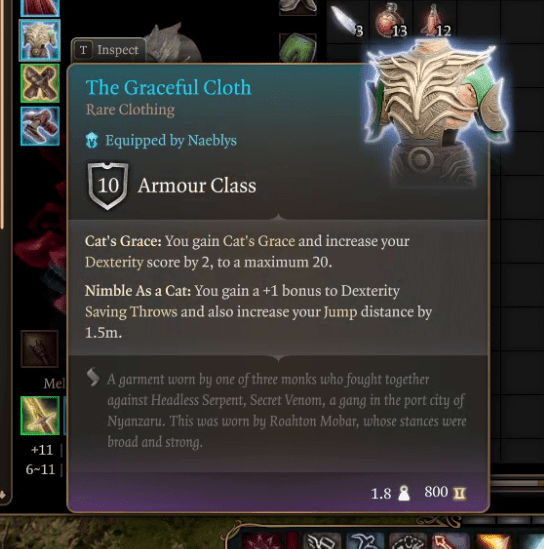Click the item weight icon
Viewport: 544px width, 549px height.
point(404,493)
